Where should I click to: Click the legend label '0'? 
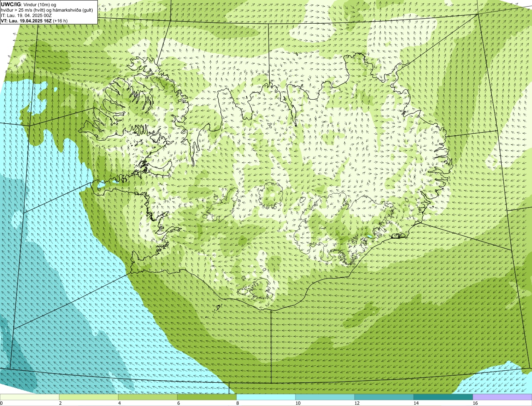1,403
